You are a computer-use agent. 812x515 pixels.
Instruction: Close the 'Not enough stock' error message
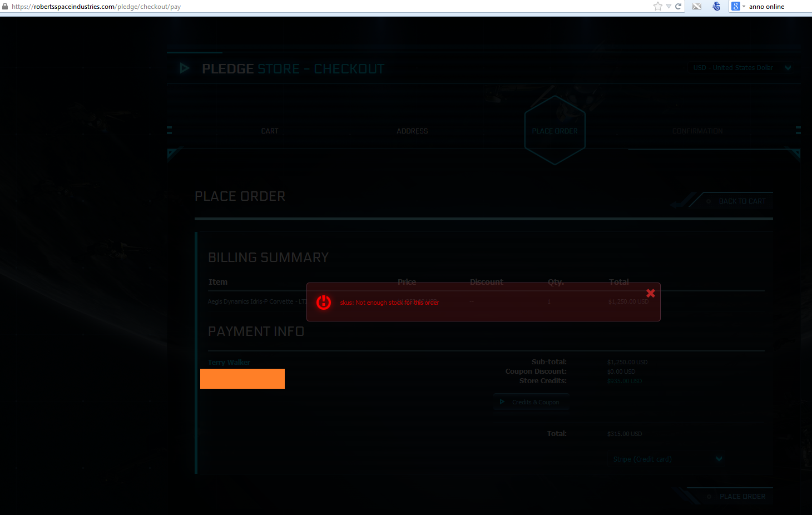651,293
